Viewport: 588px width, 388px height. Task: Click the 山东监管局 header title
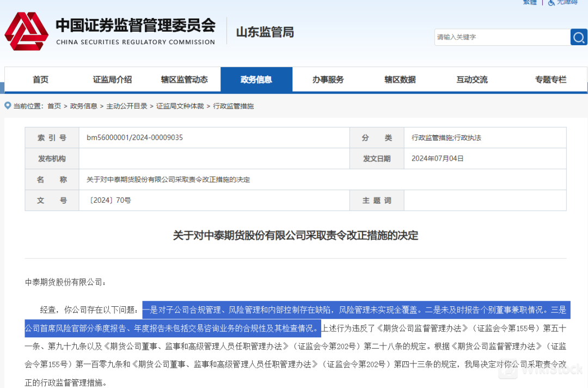(x=265, y=32)
